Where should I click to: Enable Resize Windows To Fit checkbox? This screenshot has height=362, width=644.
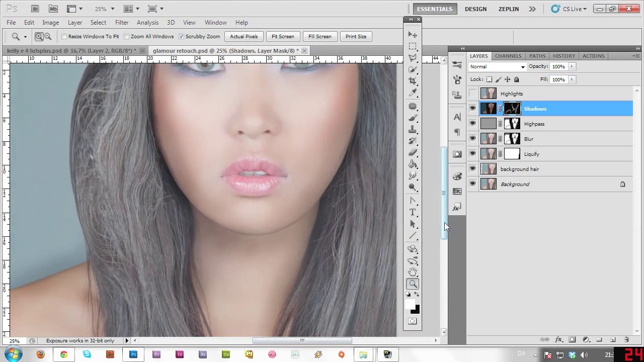click(x=64, y=37)
